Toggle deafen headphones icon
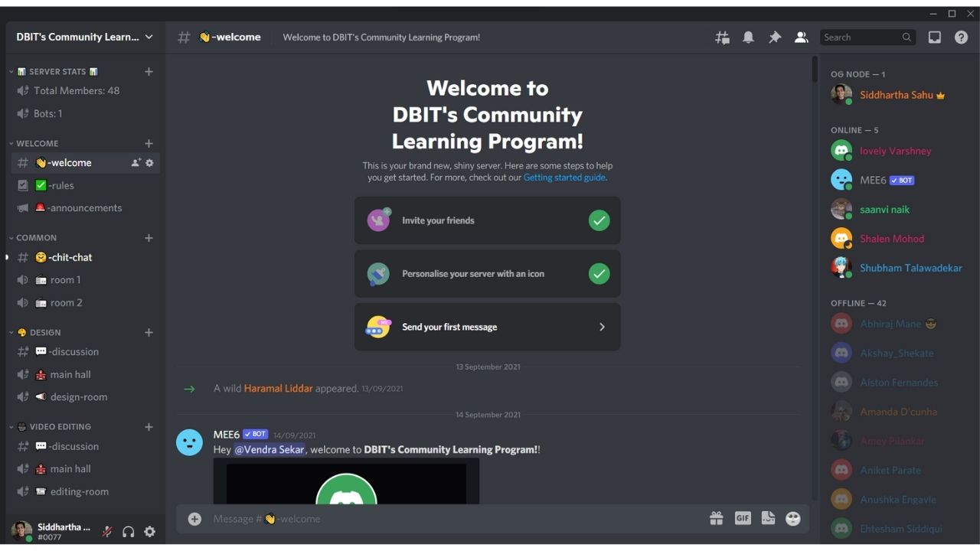The height and width of the screenshot is (551, 980). tap(129, 531)
